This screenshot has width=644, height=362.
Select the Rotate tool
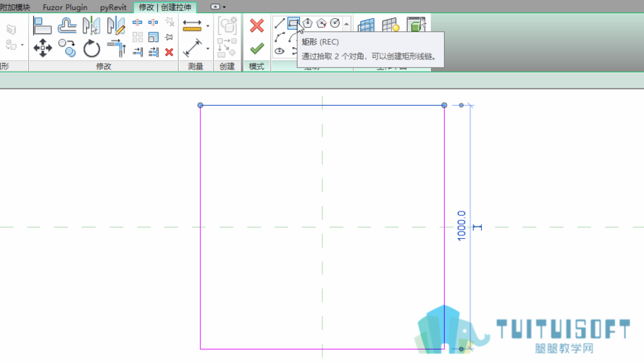[x=91, y=49]
